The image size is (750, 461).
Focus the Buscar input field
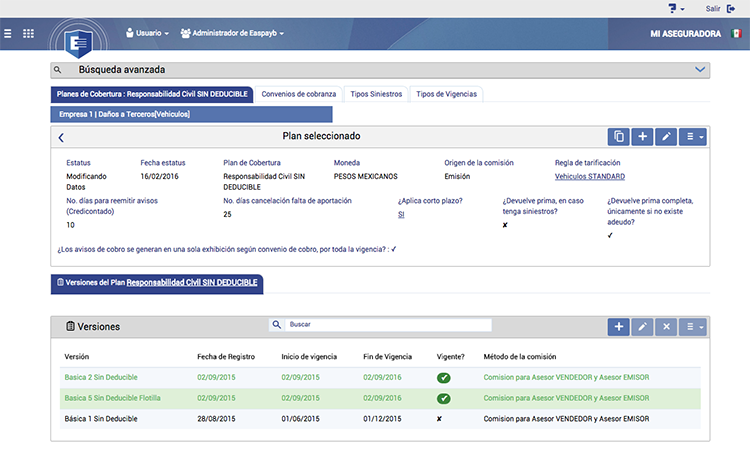coord(388,325)
